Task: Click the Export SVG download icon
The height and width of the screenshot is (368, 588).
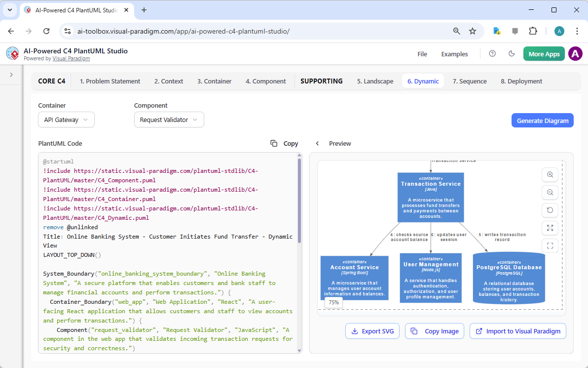Action: [355, 331]
